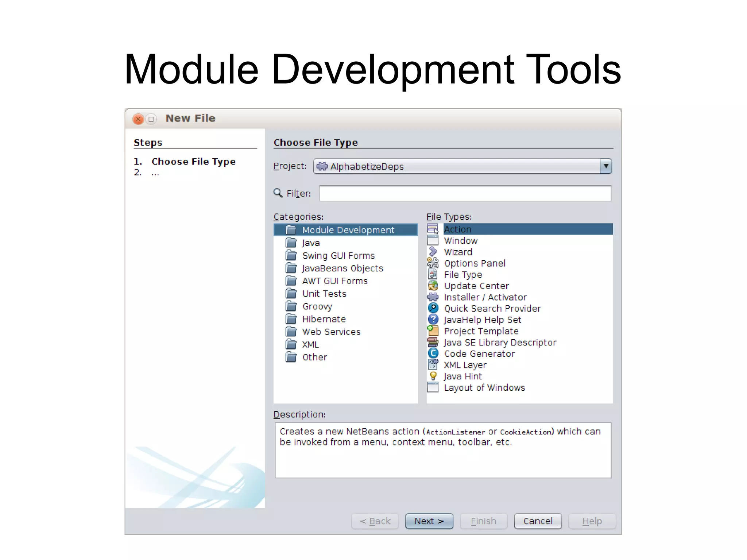747x560 pixels.
Task: Select the Swing GUI Forms category
Action: pos(338,256)
